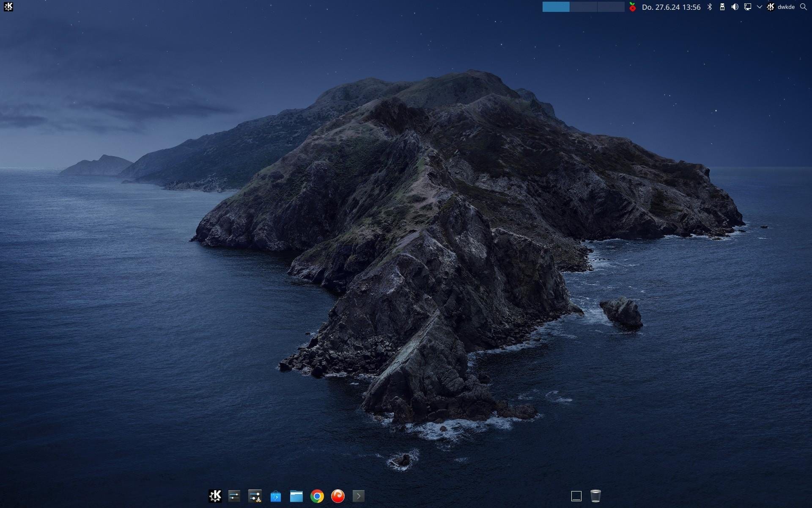Image resolution: width=812 pixels, height=508 pixels.
Task: Expand hidden system tray icons arrow
Action: point(759,7)
